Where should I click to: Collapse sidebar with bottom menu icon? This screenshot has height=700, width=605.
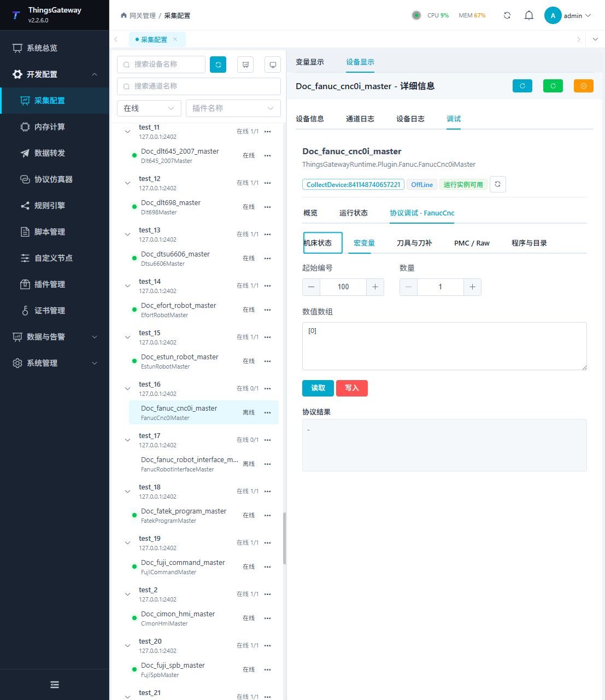pos(55,685)
